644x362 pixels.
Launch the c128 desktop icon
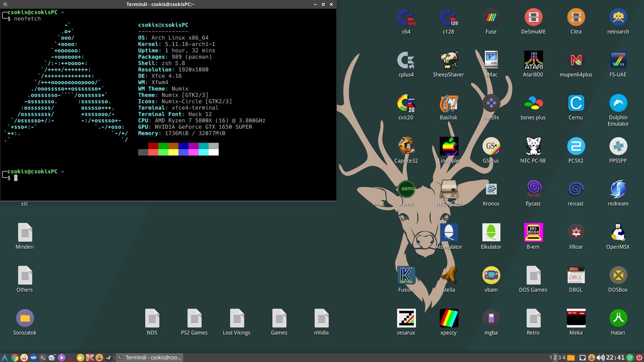point(448,17)
